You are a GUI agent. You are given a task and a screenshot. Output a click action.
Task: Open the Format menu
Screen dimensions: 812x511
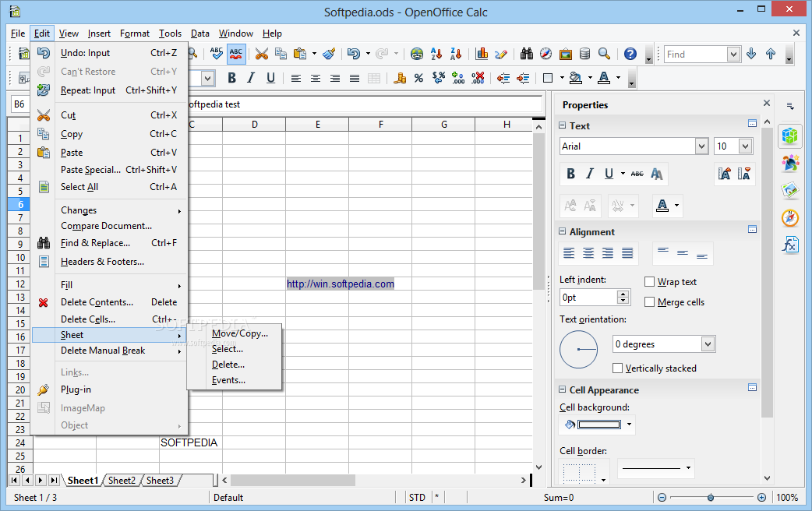[x=135, y=33]
